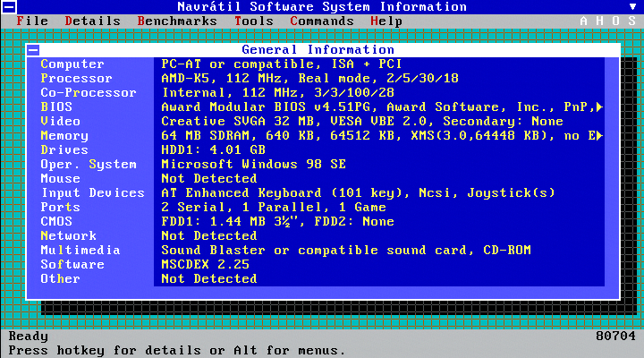
Task: Open the File menu
Action: coord(32,21)
